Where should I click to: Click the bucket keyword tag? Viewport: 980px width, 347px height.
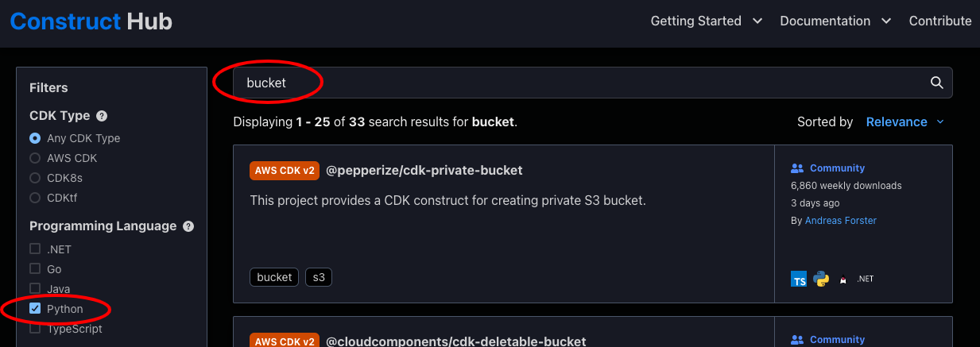pos(274,277)
